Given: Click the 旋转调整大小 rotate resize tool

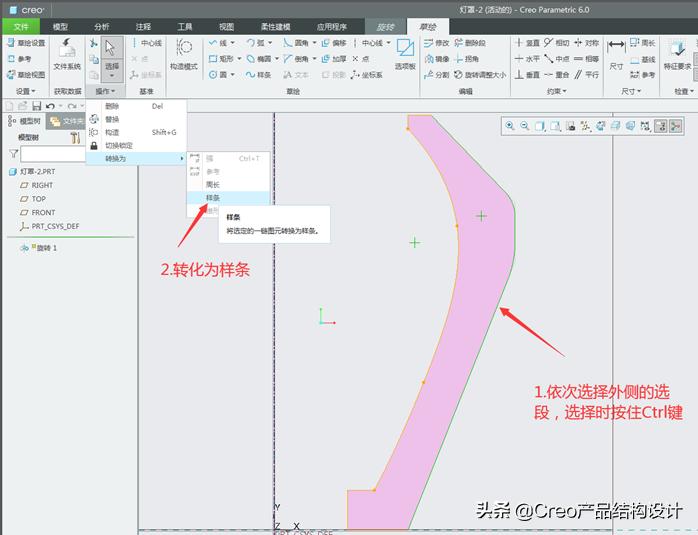Looking at the screenshot, I should click(x=480, y=75).
